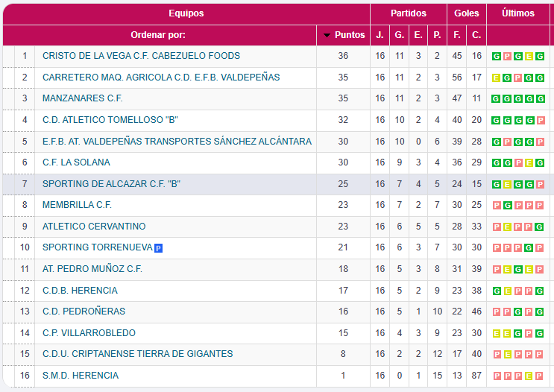Screen dimensions: 554x392
Task: Click the Partidos header group
Action: [409, 13]
